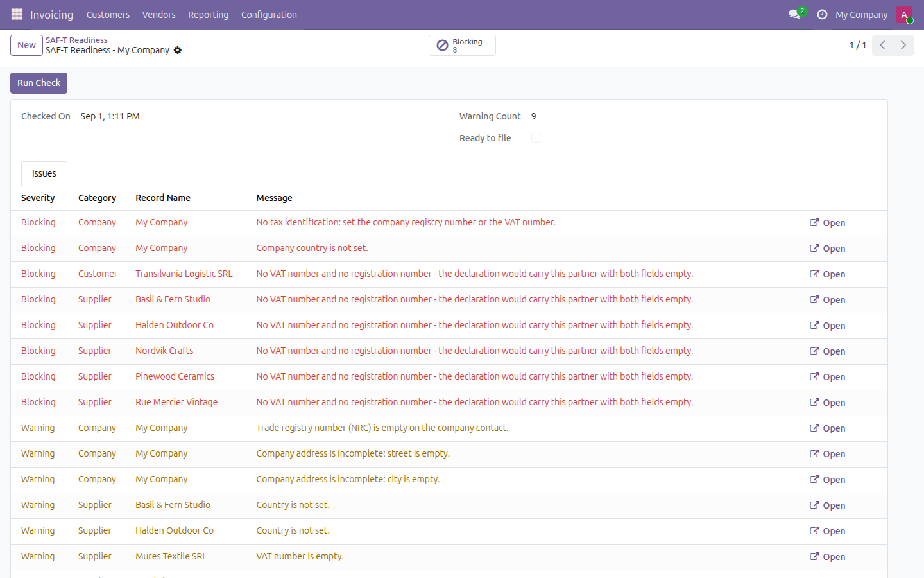Click the 'Customer' category cell

(x=98, y=274)
